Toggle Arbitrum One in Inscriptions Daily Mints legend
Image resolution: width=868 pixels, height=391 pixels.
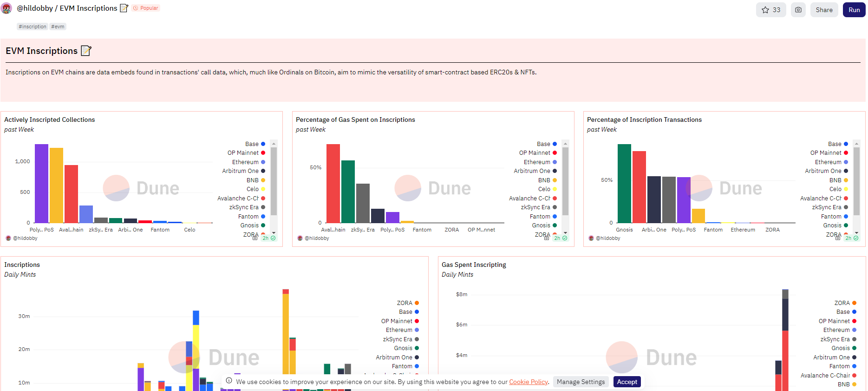398,358
